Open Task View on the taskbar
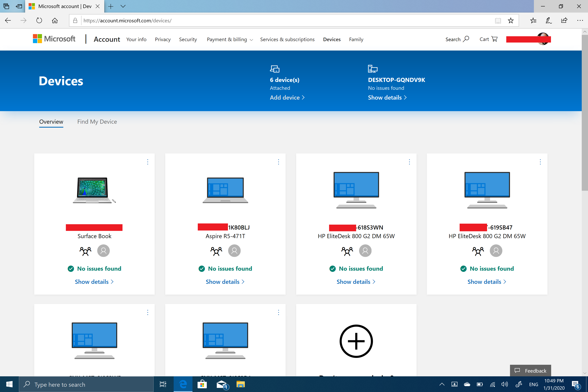Viewport: 588px width, 392px height. [x=163, y=384]
